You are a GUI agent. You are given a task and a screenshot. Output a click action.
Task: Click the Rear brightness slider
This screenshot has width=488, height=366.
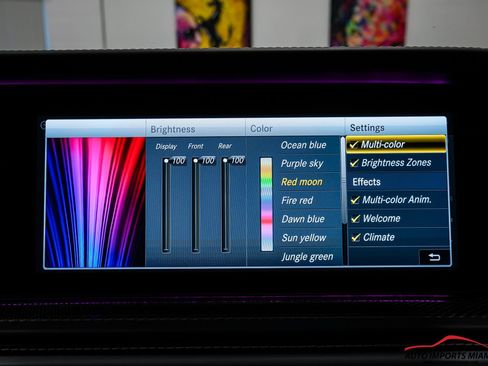click(225, 206)
